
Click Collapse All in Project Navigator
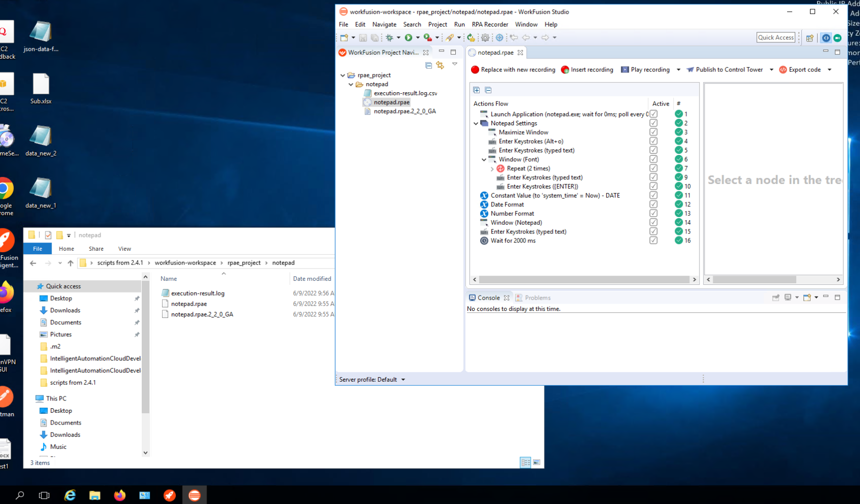pyautogui.click(x=428, y=65)
